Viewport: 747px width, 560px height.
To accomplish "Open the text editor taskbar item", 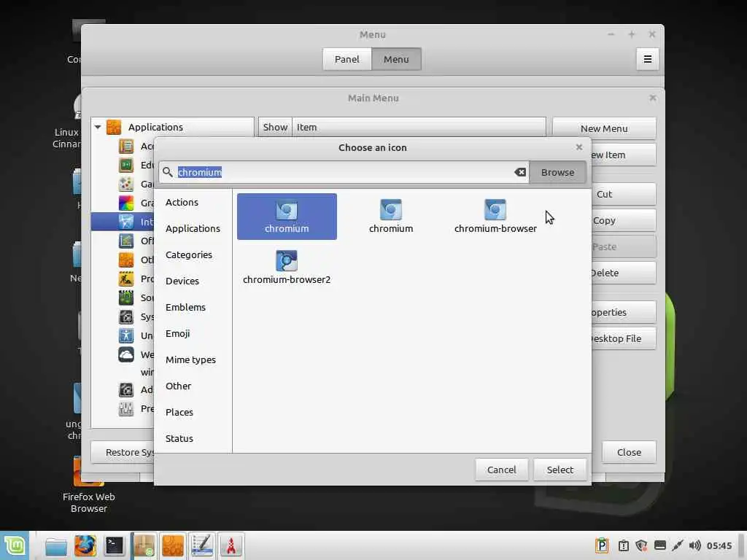I will [x=202, y=546].
